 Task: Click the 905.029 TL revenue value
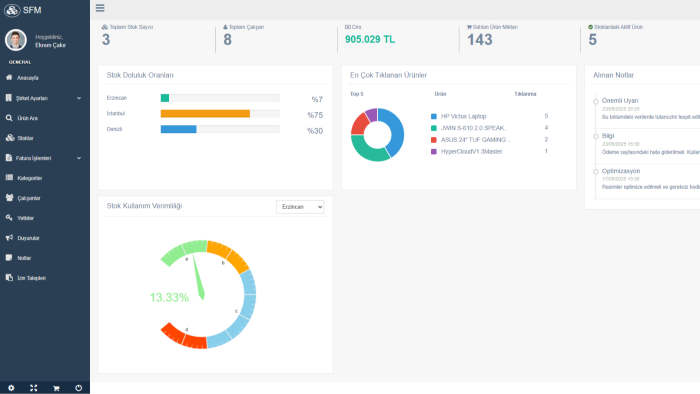click(370, 39)
